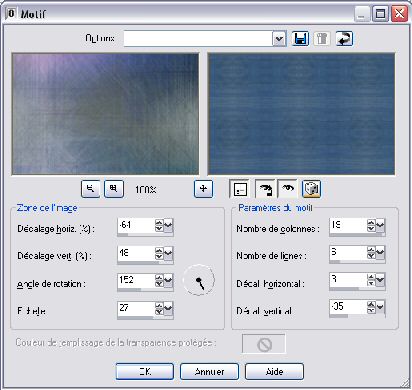Click the Annuler button

pyautogui.click(x=209, y=371)
